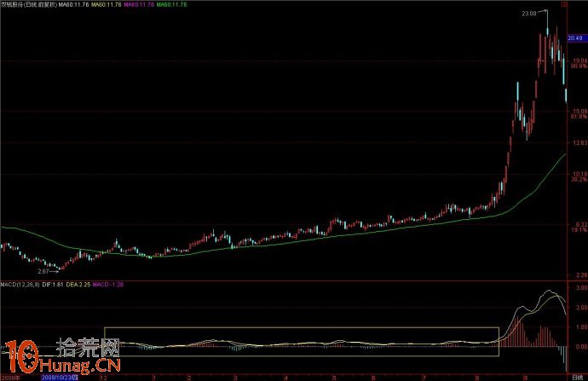Image resolution: width=588 pixels, height=381 pixels.
Task: Click the 2.87 low price marker
Action: (43, 270)
